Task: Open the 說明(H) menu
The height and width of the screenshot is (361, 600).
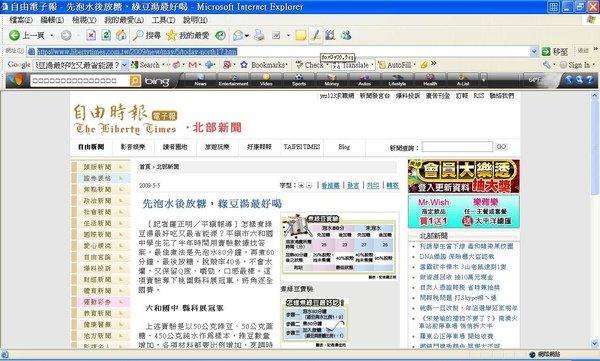Action: point(195,20)
